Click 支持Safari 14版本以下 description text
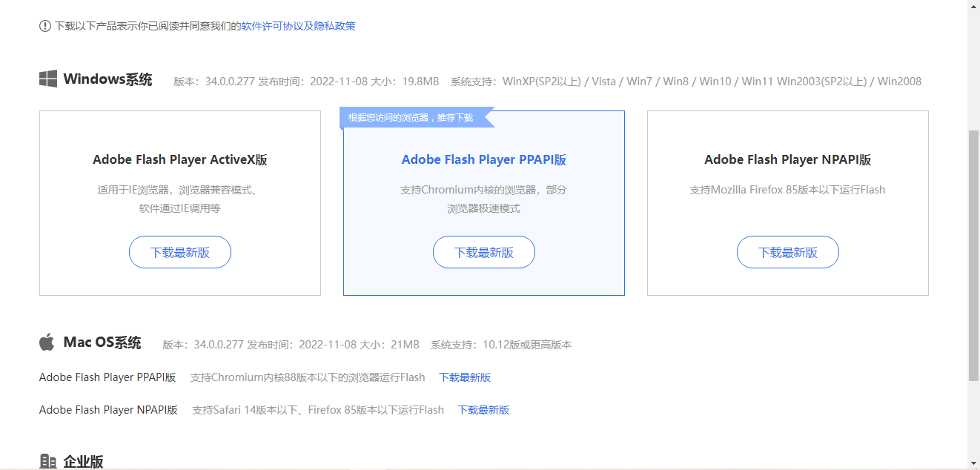 (x=318, y=410)
